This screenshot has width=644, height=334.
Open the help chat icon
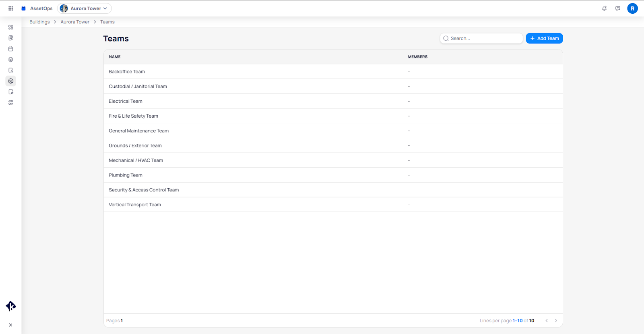[618, 8]
